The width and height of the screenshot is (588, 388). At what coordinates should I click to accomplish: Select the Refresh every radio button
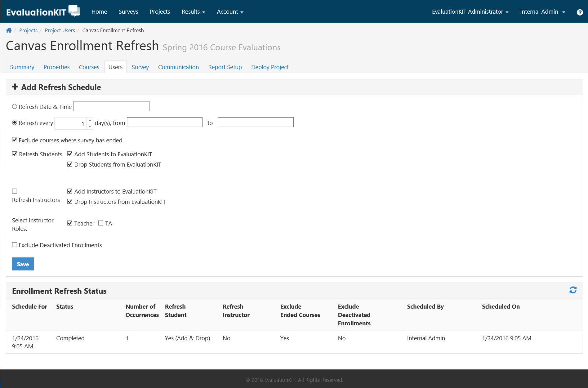coord(15,123)
